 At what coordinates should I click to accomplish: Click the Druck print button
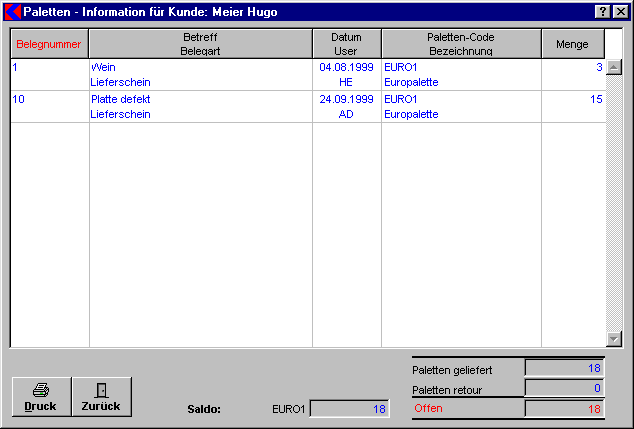41,397
